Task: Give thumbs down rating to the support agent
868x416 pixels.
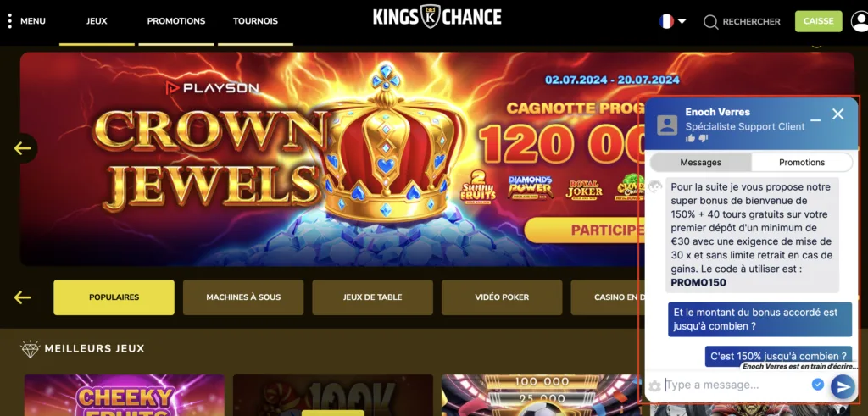Action: coord(703,138)
